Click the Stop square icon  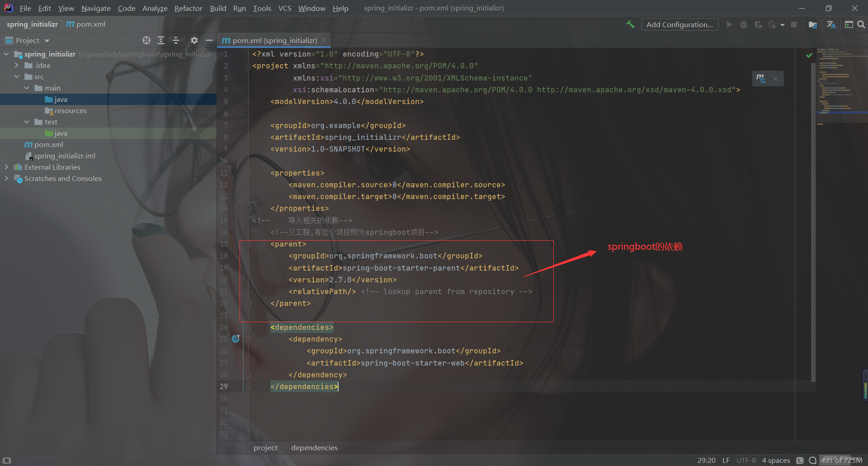click(x=794, y=24)
